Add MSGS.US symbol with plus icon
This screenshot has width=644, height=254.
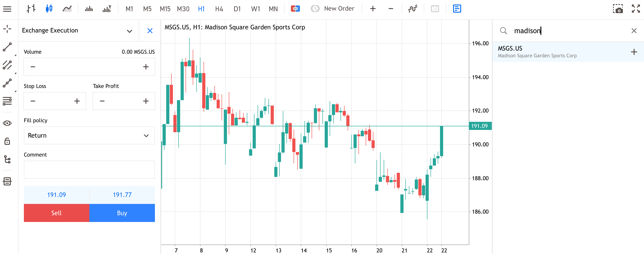(634, 52)
